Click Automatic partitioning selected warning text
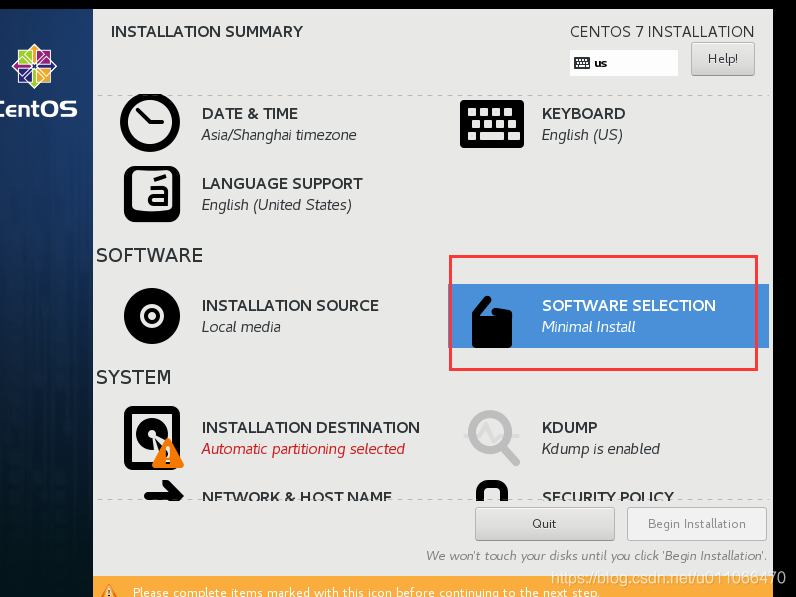The height and width of the screenshot is (597, 796). (x=303, y=449)
